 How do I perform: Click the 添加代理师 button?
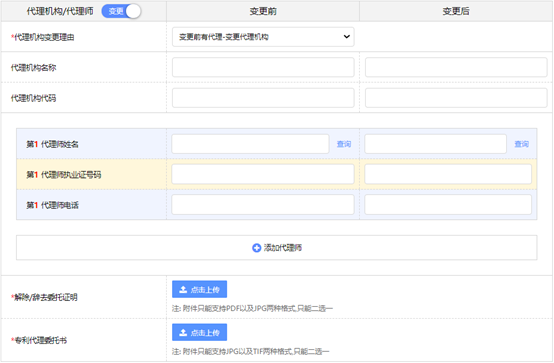[x=277, y=248]
